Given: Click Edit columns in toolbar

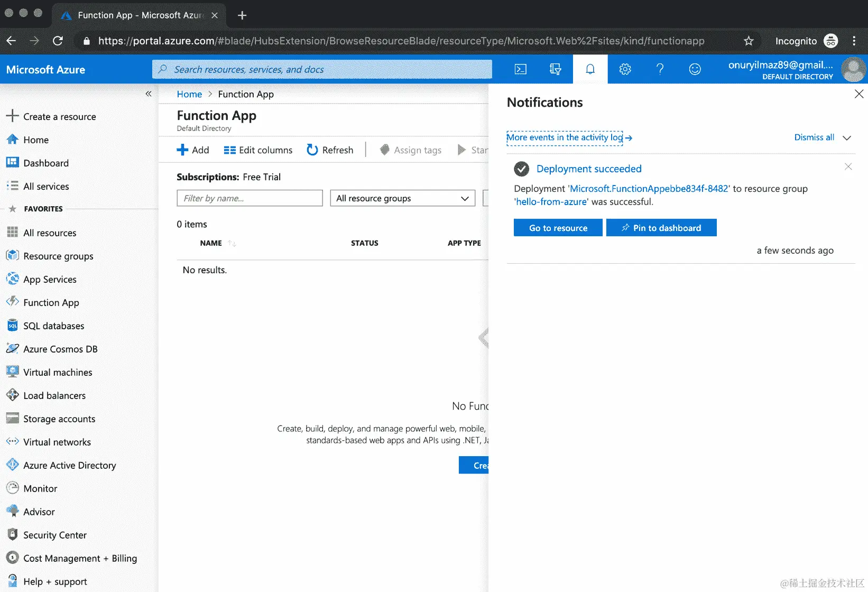Looking at the screenshot, I should point(258,150).
